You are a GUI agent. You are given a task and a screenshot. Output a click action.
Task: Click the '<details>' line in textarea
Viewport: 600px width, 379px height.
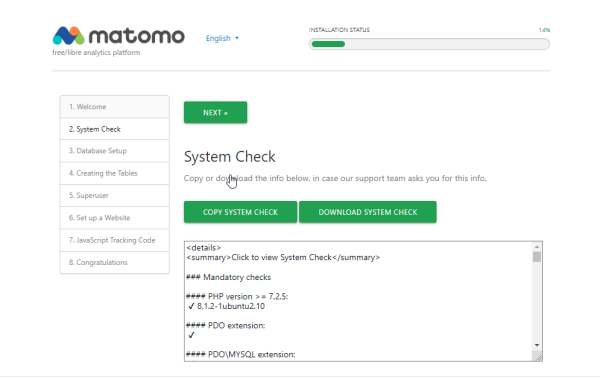204,248
